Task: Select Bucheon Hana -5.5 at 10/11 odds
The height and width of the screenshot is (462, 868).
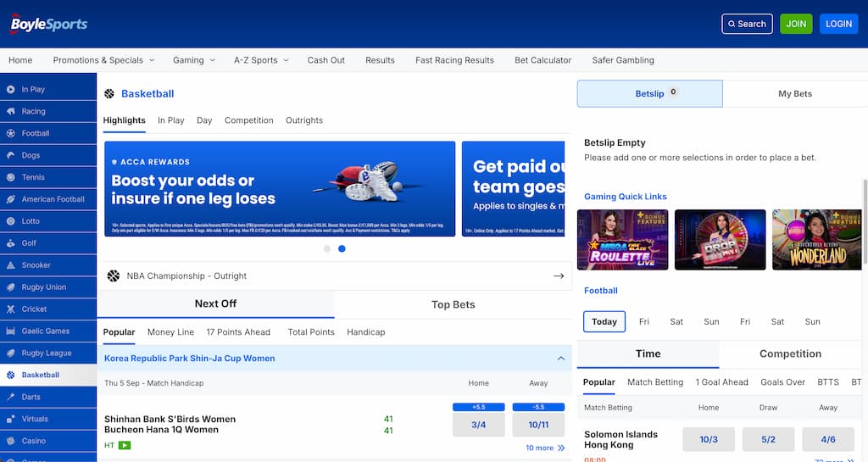Action: click(538, 425)
